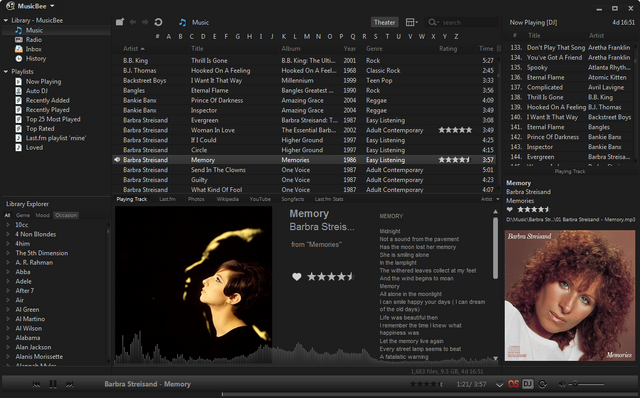Switch to the Last.fm Stats tab
Screen dimensions: 640x398
(329, 199)
